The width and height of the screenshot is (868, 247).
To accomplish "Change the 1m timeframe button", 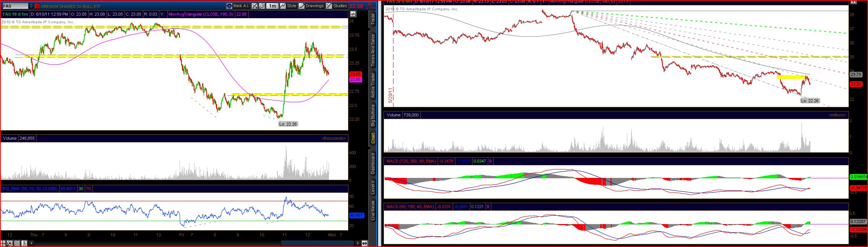I will point(272,6).
